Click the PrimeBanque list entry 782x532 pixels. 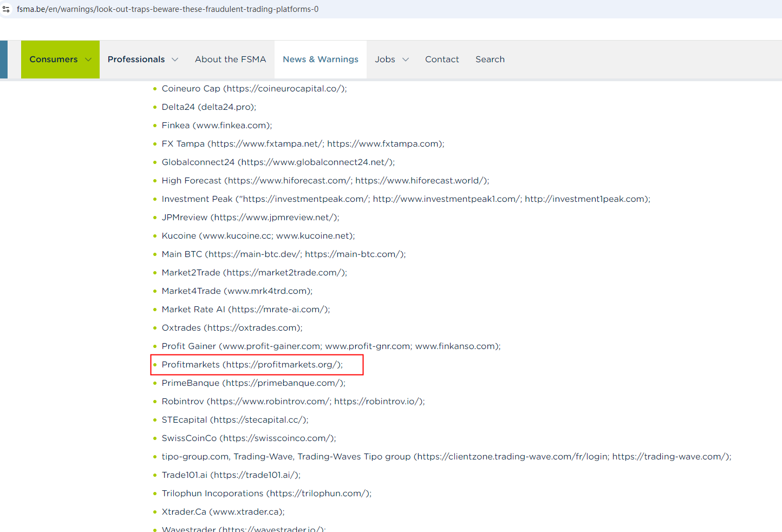pos(253,383)
